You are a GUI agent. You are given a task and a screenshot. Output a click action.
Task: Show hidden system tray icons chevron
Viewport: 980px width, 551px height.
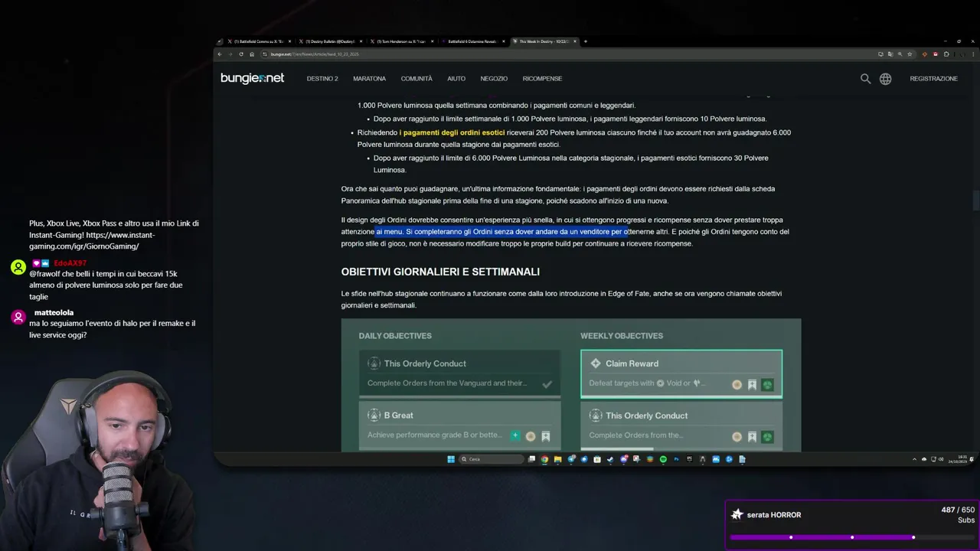click(914, 459)
